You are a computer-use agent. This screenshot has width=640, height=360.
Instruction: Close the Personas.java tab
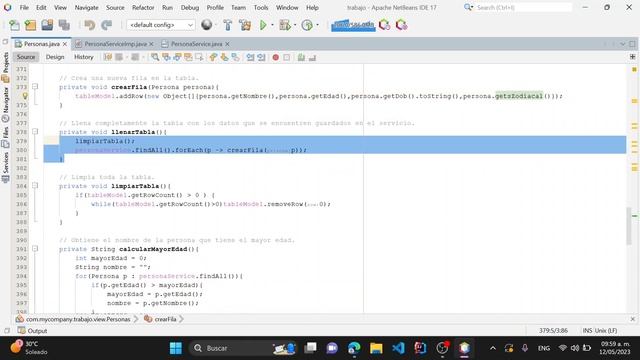click(65, 44)
